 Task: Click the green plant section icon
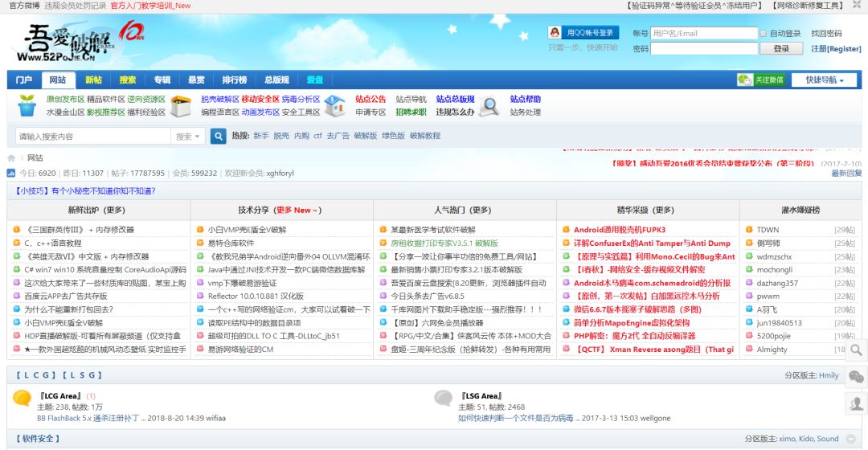point(27,105)
